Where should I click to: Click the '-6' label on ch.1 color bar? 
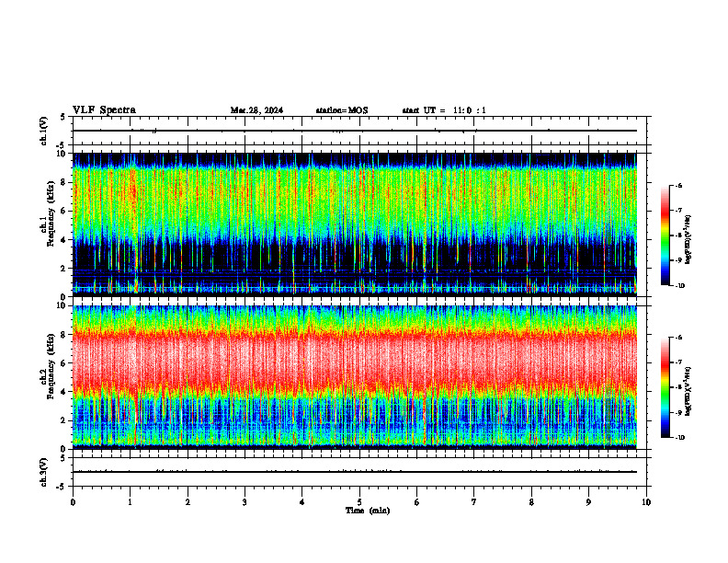[678, 186]
